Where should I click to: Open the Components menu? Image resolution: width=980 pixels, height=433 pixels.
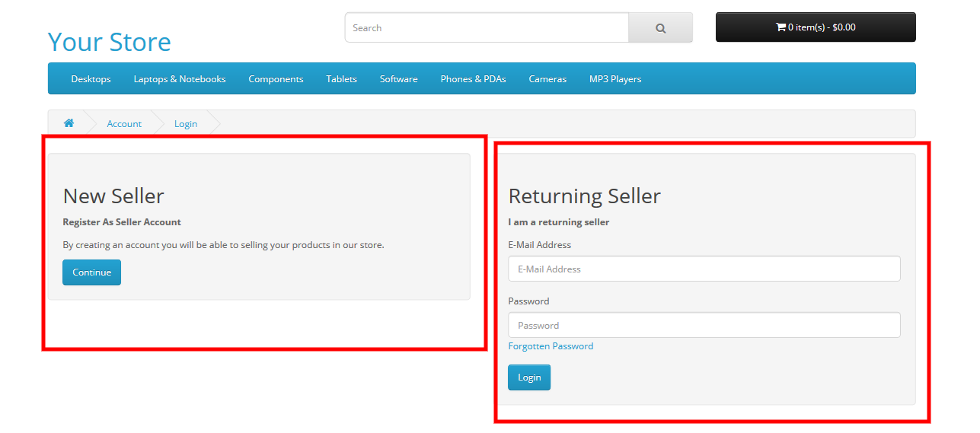click(x=276, y=79)
